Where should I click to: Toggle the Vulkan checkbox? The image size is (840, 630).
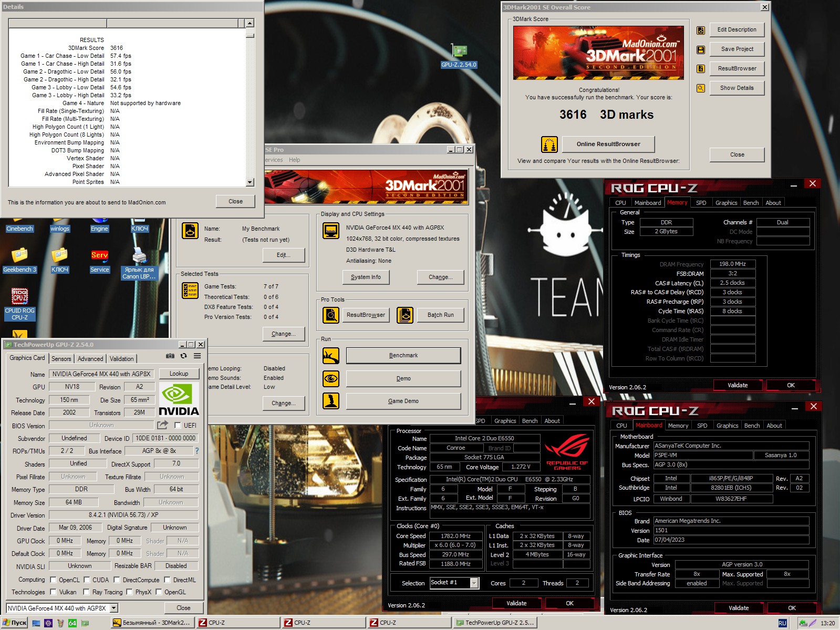click(x=53, y=592)
